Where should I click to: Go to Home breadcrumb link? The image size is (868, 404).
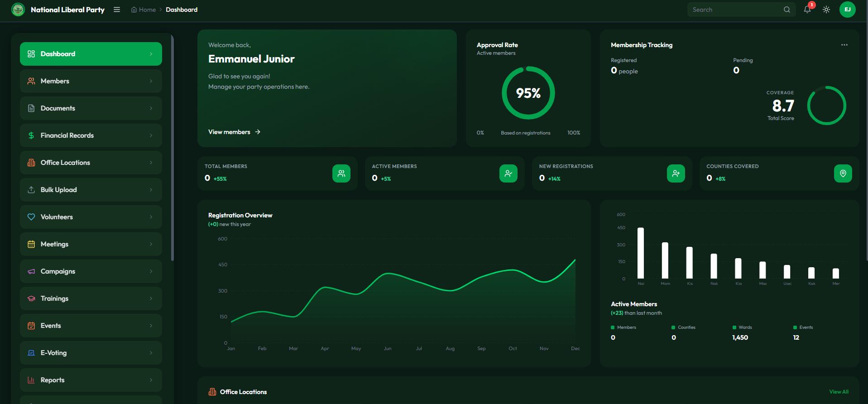click(x=144, y=10)
